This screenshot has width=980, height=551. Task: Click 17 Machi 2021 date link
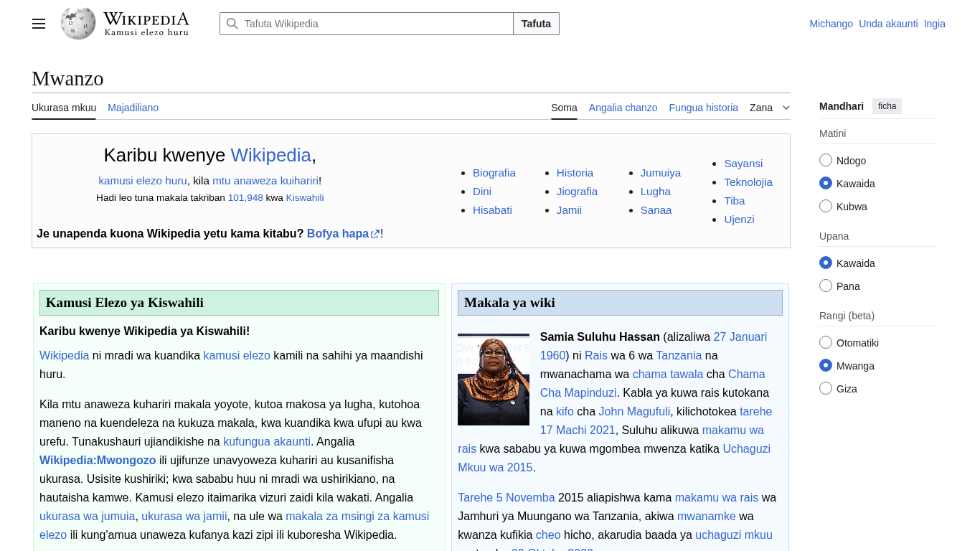click(578, 430)
